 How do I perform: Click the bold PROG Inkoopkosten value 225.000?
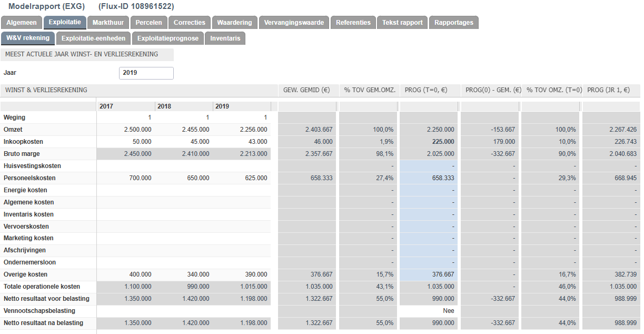click(443, 142)
